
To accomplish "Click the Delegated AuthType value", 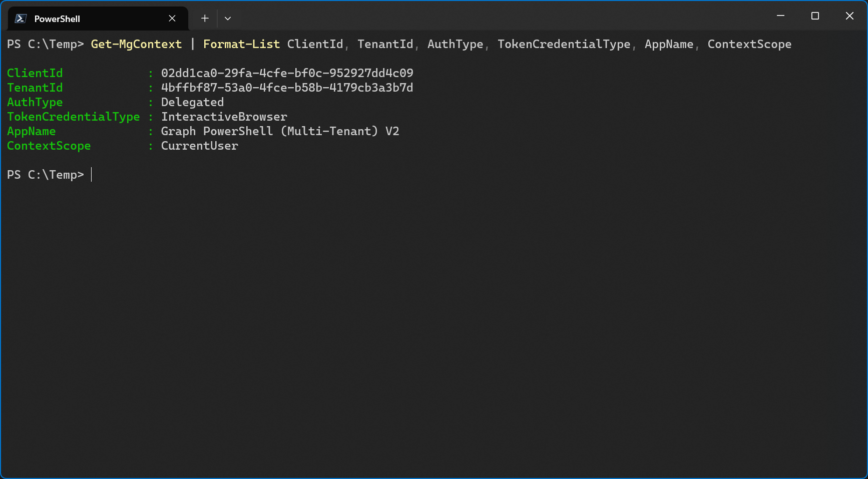I will [192, 102].
